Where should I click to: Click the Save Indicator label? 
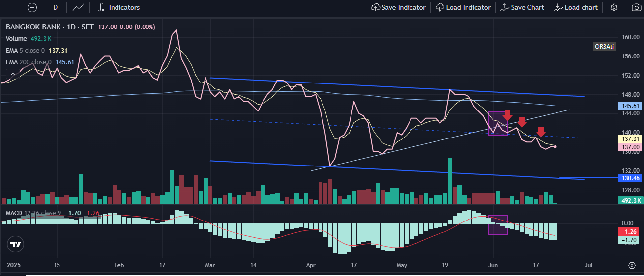click(x=404, y=7)
